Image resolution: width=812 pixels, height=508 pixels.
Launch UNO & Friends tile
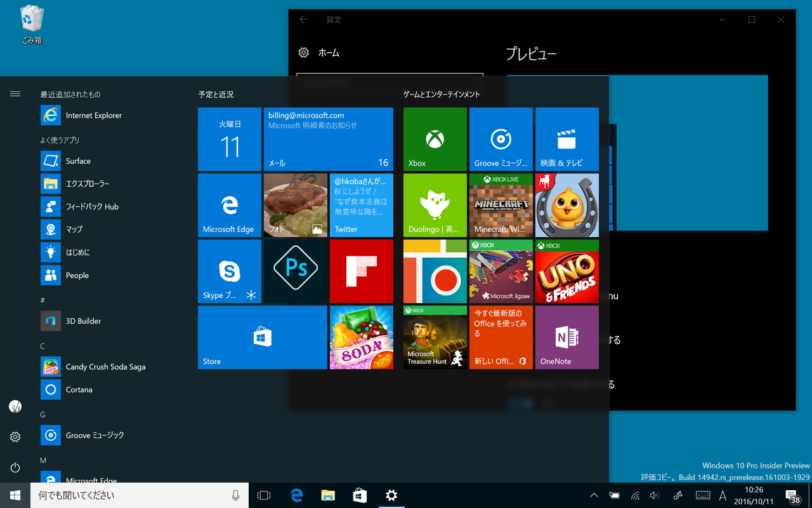coord(567,271)
